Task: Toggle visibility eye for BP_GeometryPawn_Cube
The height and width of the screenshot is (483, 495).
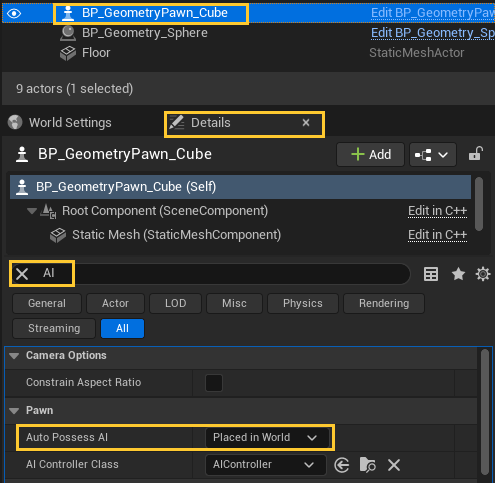Action: [x=14, y=13]
